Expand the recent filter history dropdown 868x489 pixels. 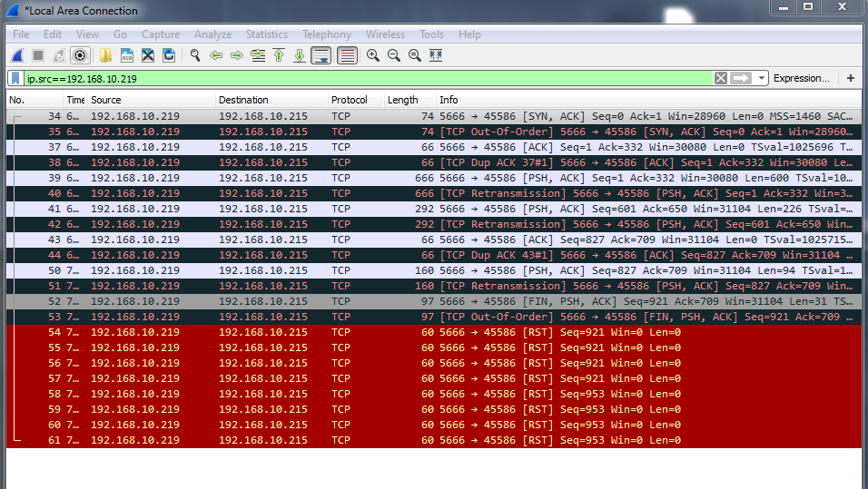[x=762, y=79]
